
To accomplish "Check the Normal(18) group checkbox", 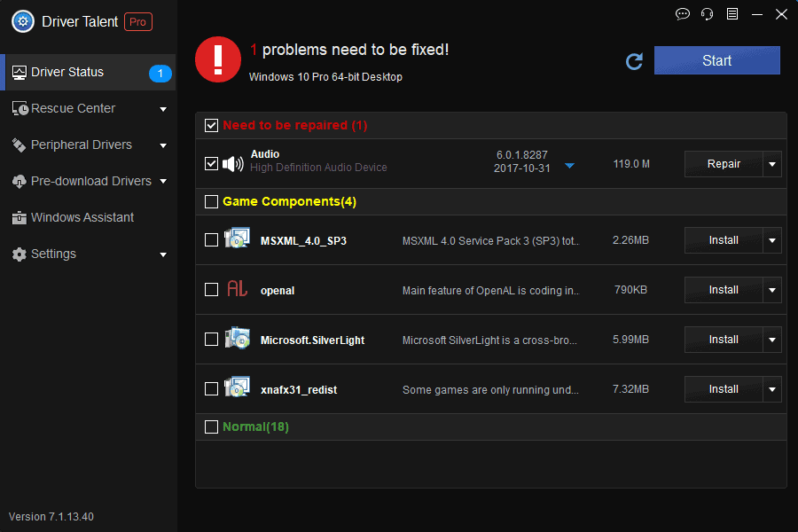I will click(211, 427).
